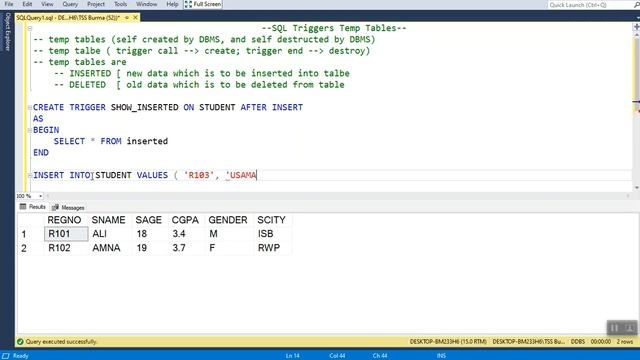This screenshot has height=360, width=640.
Task: Click the Ready status icon at bottom left
Action: (6, 356)
